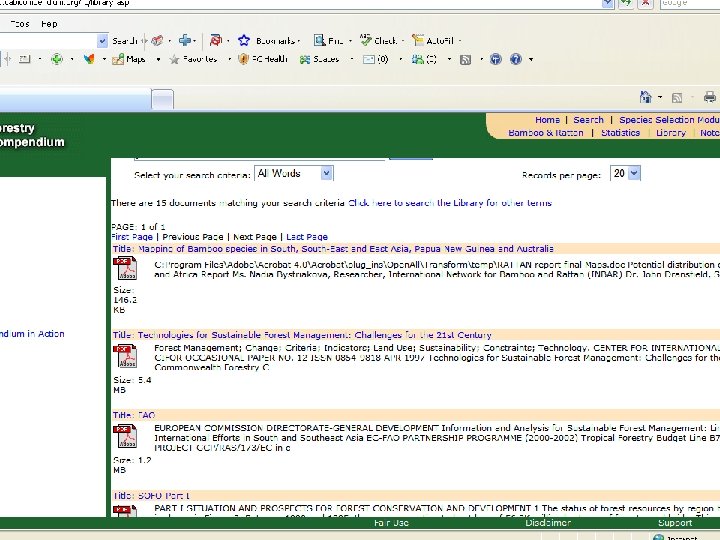This screenshot has height=540, width=720.
Task: Expand the Spaces dropdown arrow
Action: coord(352,59)
